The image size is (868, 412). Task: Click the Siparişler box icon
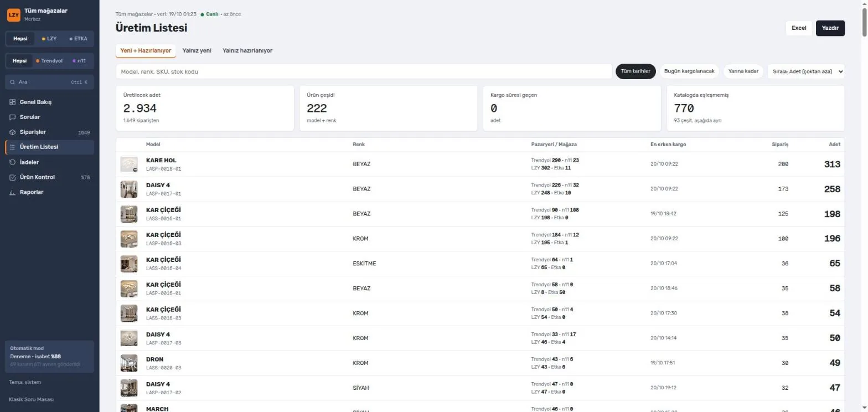pyautogui.click(x=13, y=132)
